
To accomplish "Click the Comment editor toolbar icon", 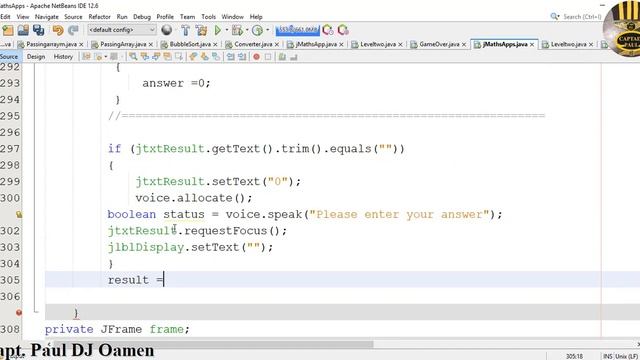I will [282, 57].
